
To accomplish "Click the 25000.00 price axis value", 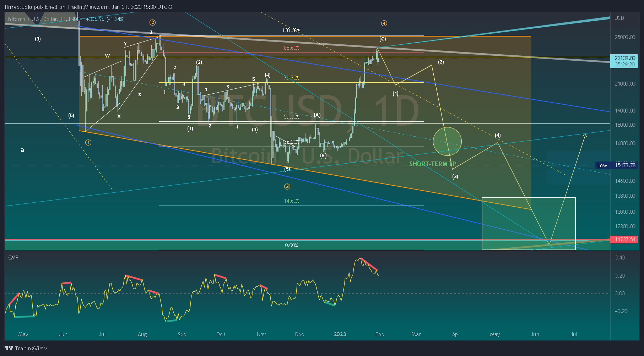I will click(x=625, y=37).
